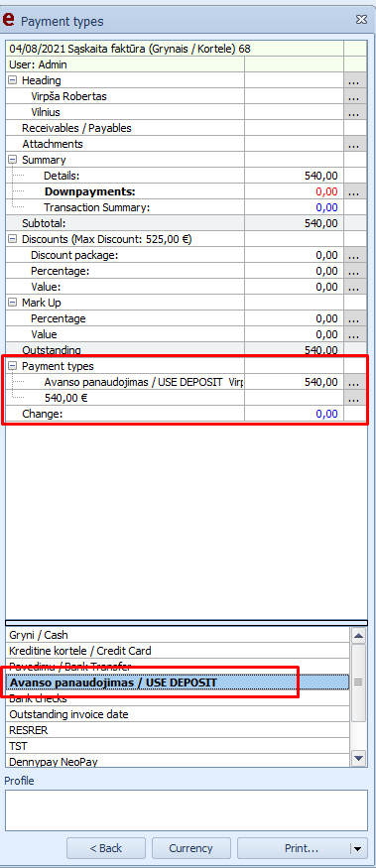Click the Details value 540,00
Image resolution: width=376 pixels, height=868 pixels.
321,176
